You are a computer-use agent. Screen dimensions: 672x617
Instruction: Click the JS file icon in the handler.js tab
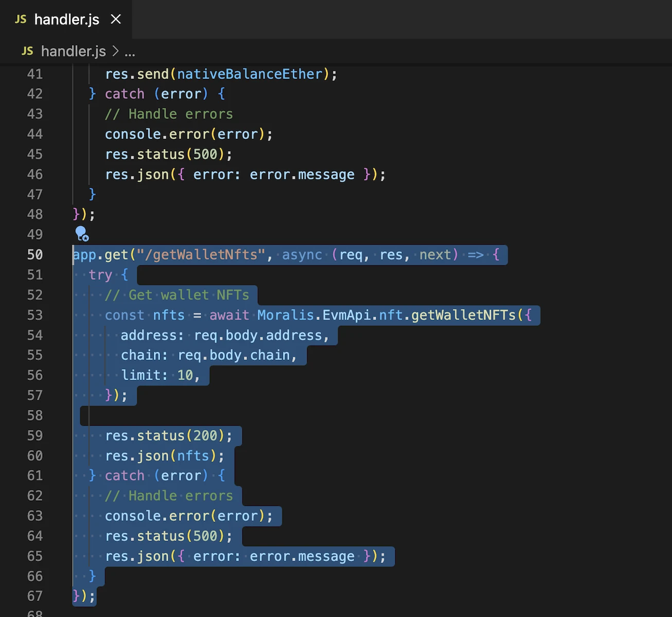coord(21,20)
